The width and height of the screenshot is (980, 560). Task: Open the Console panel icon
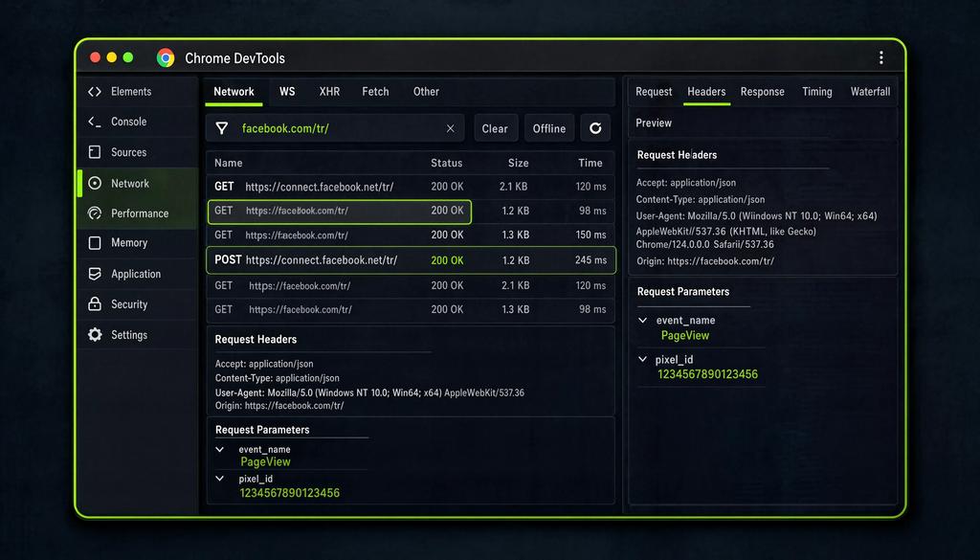pyautogui.click(x=95, y=122)
